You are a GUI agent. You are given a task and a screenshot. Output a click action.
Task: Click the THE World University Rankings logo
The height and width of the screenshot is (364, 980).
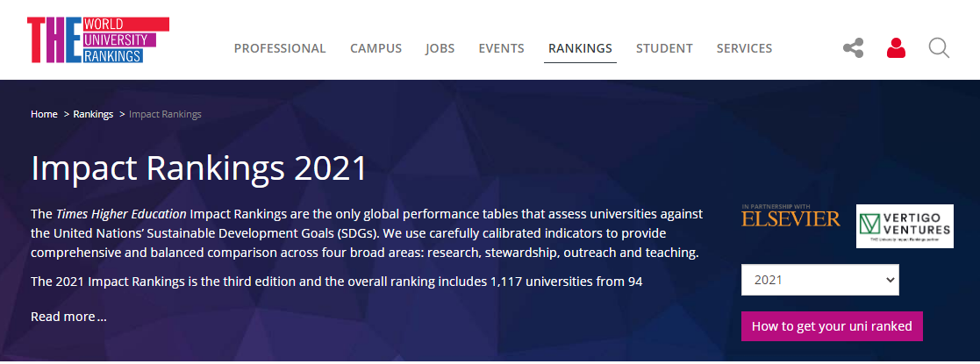(97, 40)
